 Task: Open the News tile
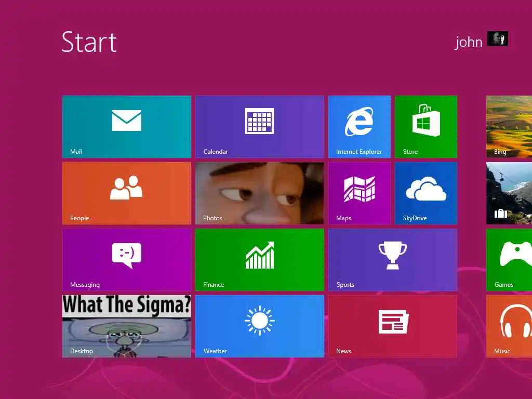(x=393, y=326)
